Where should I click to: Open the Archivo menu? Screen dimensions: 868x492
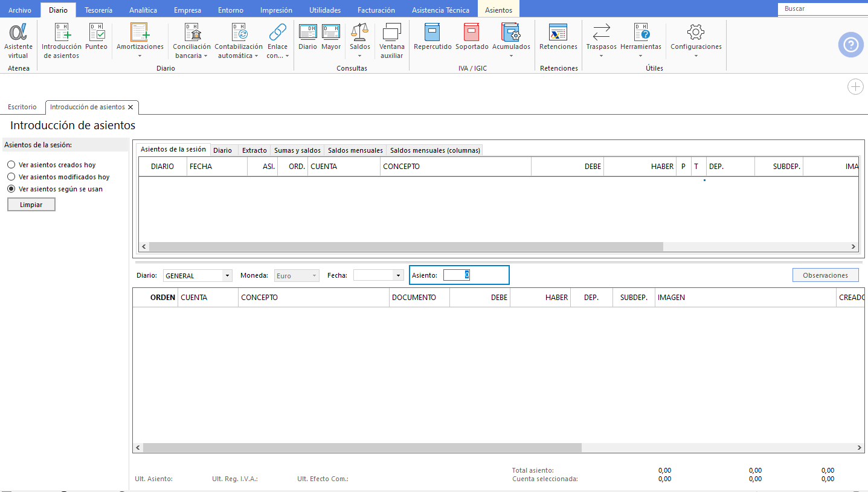click(x=20, y=10)
